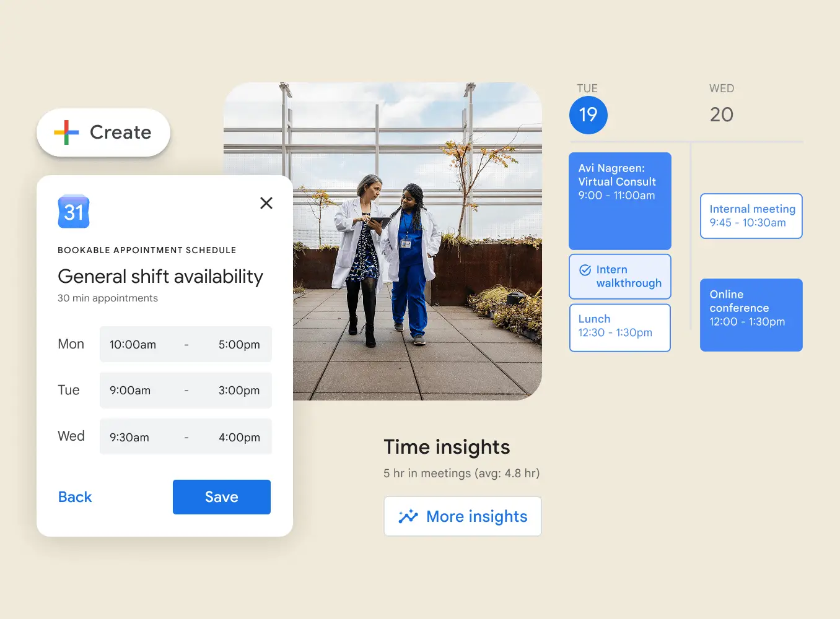Select Wednesday 20 date
Viewport: 840px width, 619px height.
[x=722, y=115]
